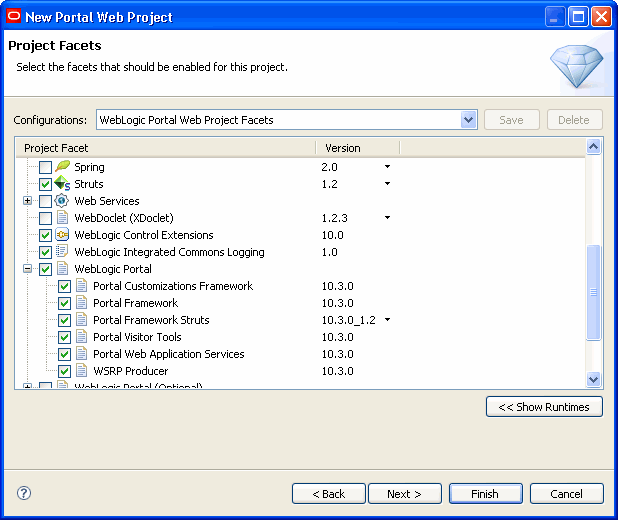Screen dimensions: 618x520
Task: Uncheck the Struts facet checkbox
Action: 45,184
